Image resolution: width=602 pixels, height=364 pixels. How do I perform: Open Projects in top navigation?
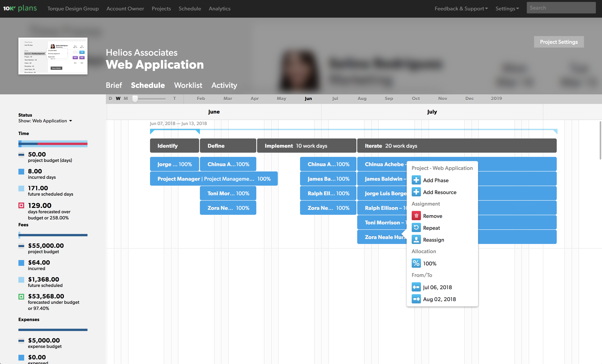[x=161, y=9]
